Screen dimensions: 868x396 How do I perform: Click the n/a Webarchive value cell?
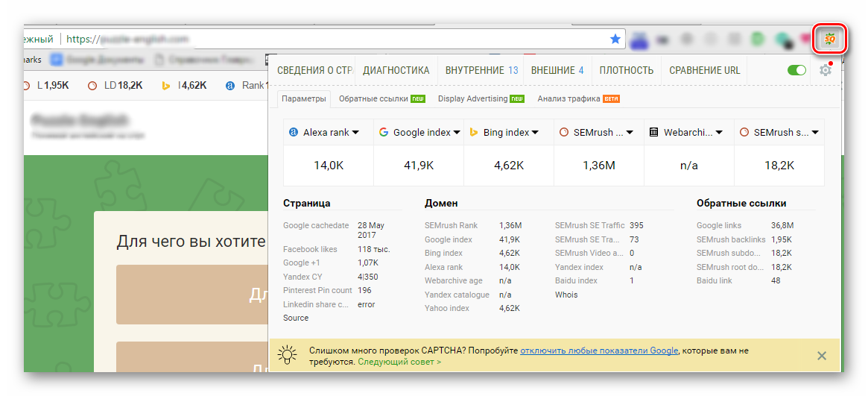[688, 165]
